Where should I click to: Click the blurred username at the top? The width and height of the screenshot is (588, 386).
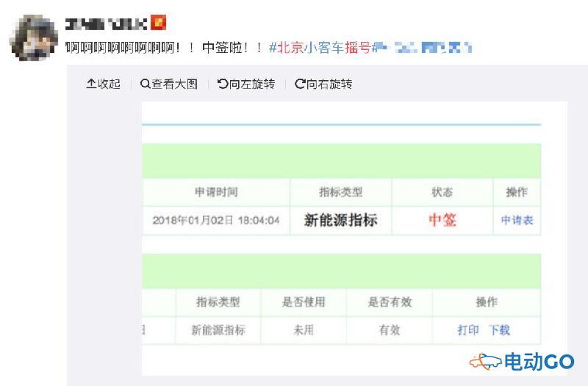tap(107, 24)
